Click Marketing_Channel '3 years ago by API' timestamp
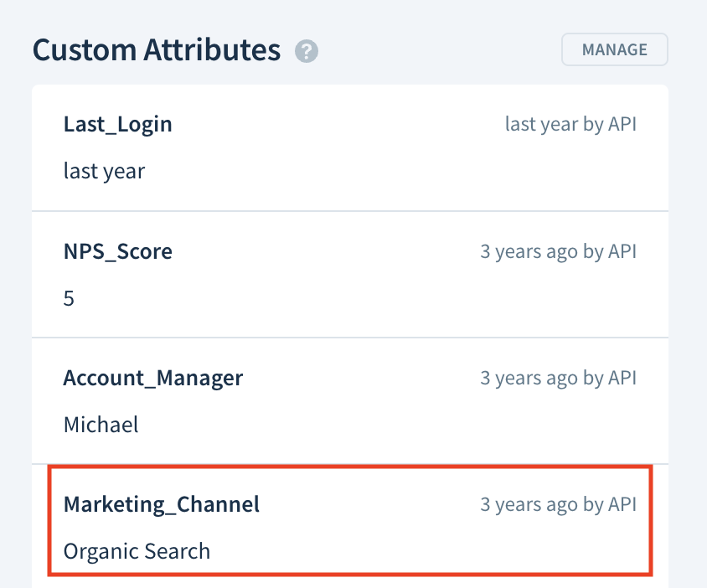The height and width of the screenshot is (588, 707). click(x=558, y=504)
